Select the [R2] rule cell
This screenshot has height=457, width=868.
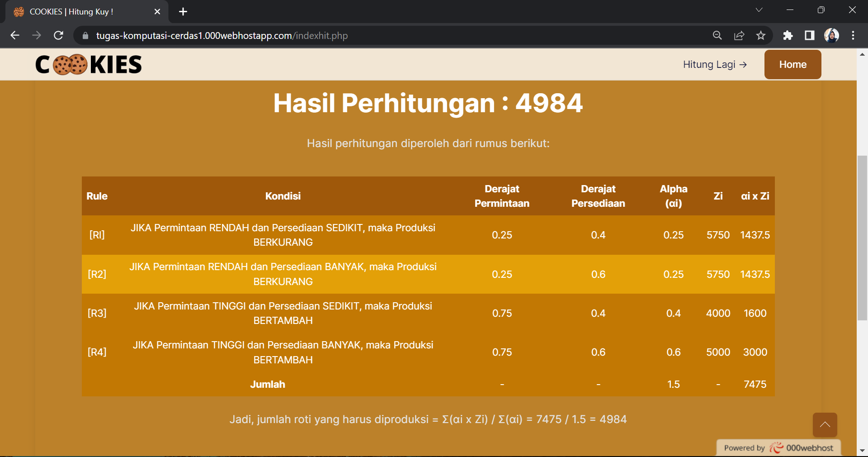click(97, 274)
